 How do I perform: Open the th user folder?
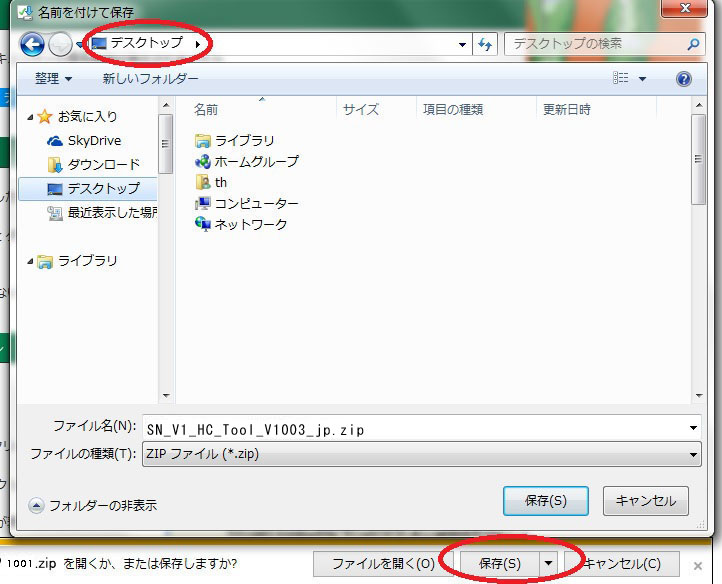(x=220, y=182)
